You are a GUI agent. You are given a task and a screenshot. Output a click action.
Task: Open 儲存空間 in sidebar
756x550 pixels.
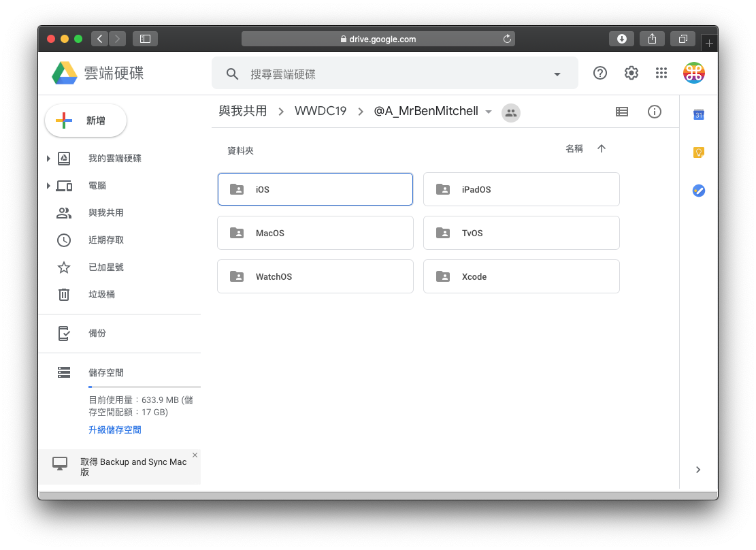tap(106, 372)
